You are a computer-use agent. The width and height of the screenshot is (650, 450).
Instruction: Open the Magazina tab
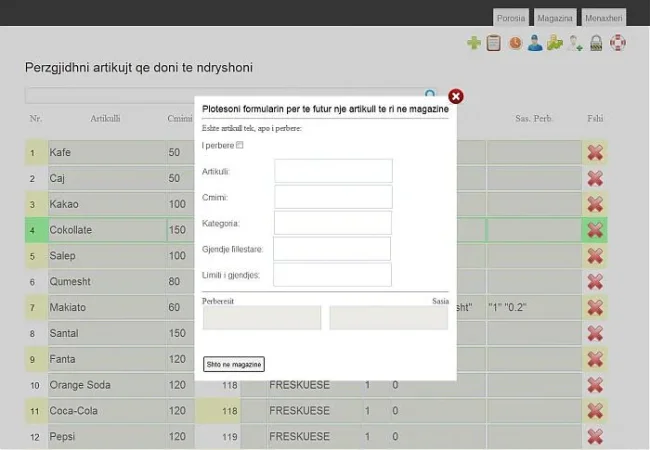click(x=554, y=18)
